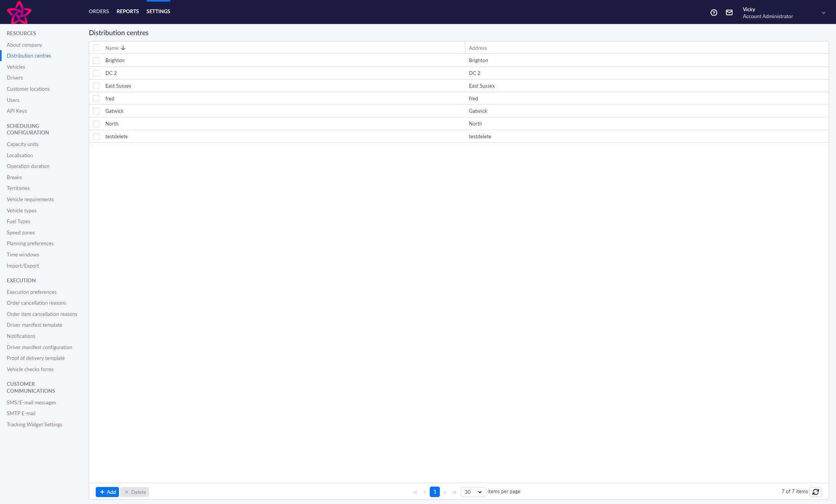Open the ORDERS top menu
The height and width of the screenshot is (504, 836).
click(99, 12)
